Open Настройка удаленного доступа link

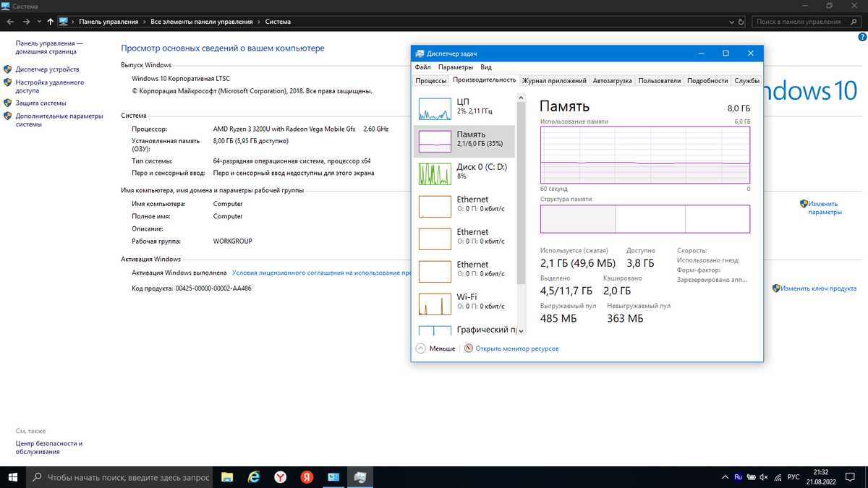pyautogui.click(x=50, y=87)
